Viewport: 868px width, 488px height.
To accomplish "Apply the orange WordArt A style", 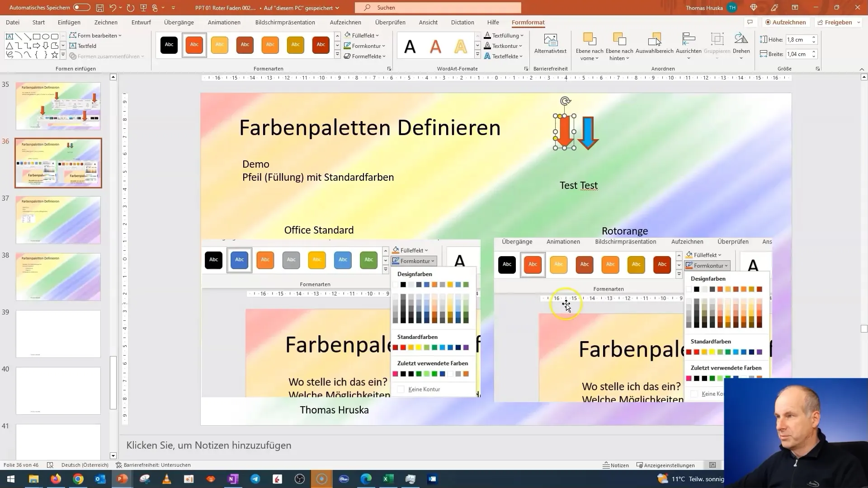I will click(435, 46).
